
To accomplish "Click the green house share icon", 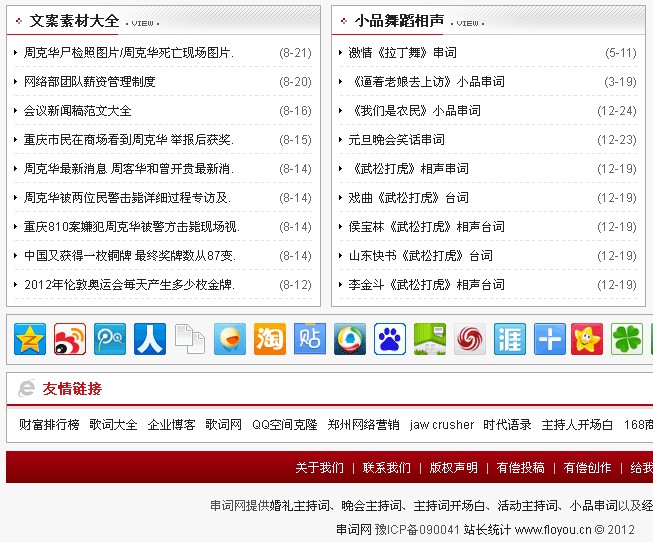I will [x=430, y=339].
